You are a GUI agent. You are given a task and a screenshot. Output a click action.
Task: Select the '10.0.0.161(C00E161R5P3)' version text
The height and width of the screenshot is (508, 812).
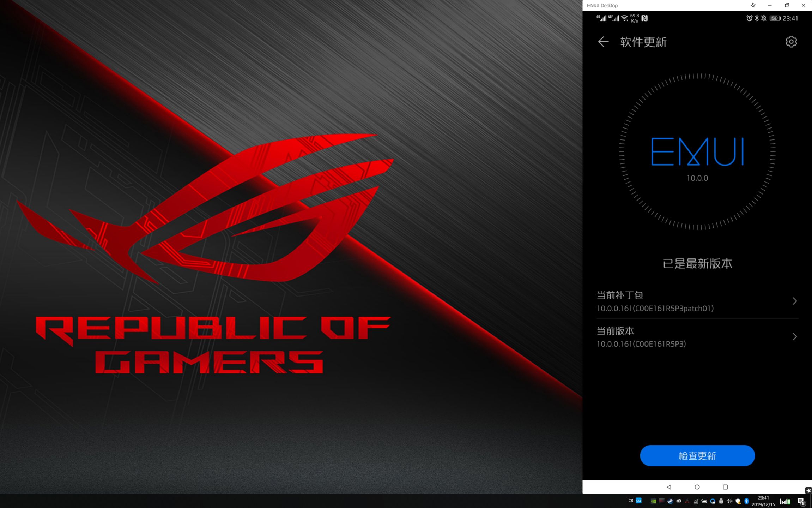[x=641, y=344]
